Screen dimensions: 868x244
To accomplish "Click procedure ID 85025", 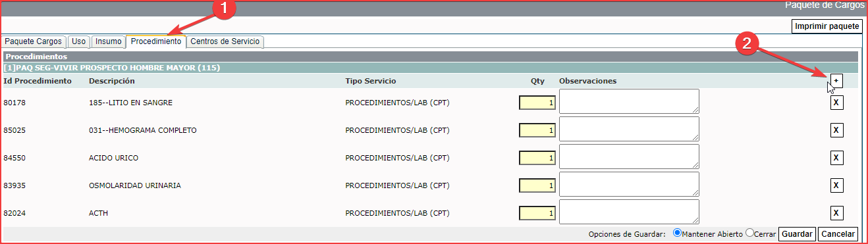I will [14, 130].
